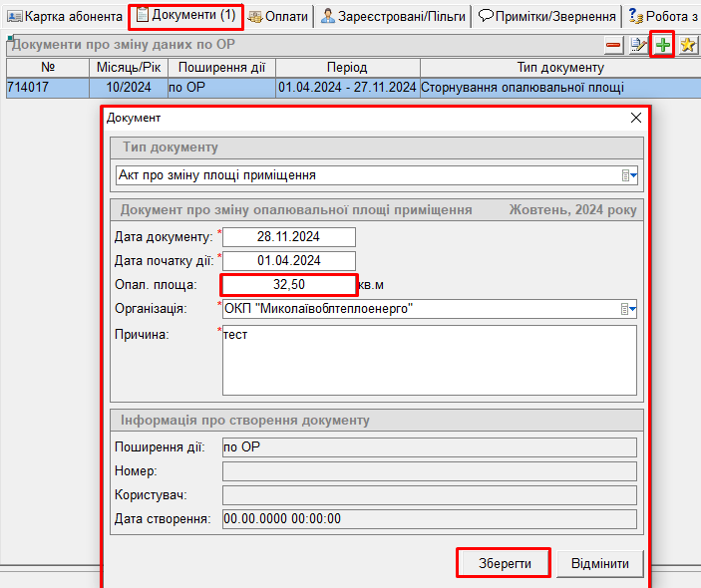
Task: Click the edit document pencil icon
Action: coord(639,45)
